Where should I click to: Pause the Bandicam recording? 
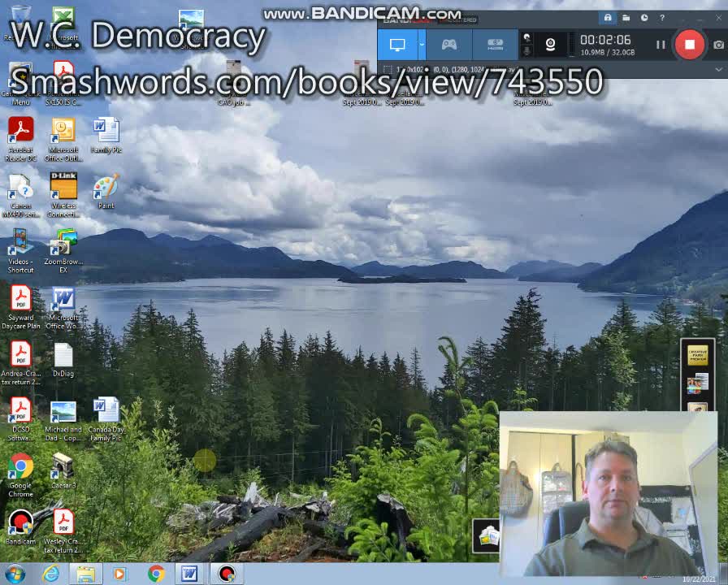661,45
